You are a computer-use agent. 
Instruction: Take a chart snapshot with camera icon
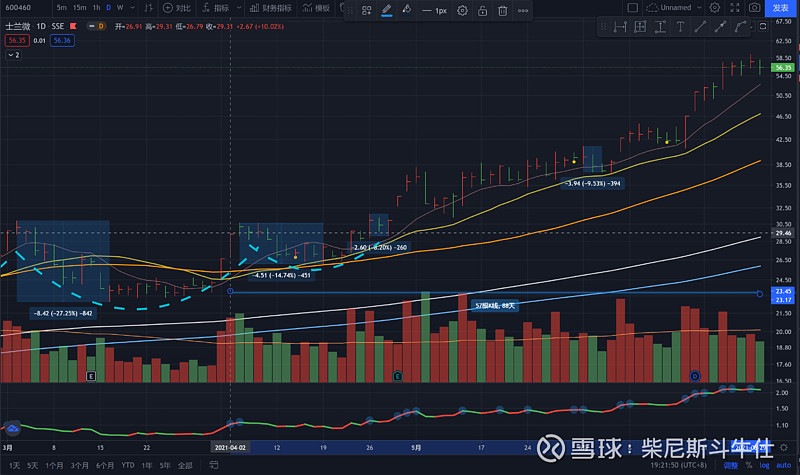(x=754, y=8)
